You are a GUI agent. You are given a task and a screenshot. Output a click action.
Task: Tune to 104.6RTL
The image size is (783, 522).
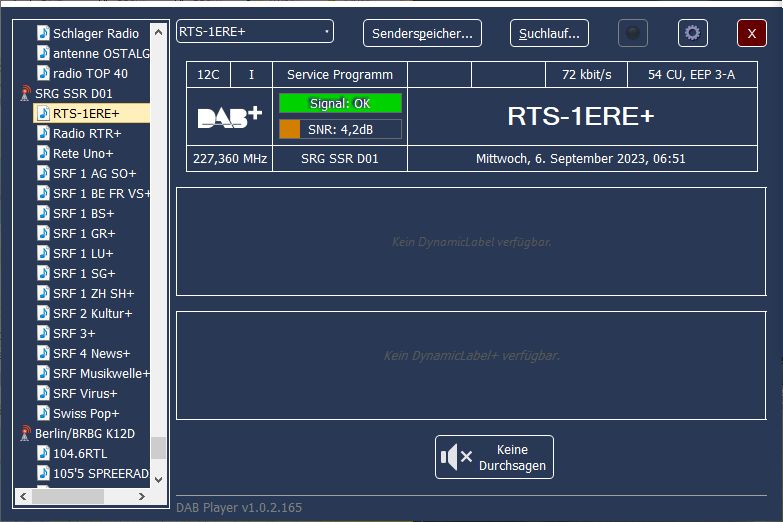tap(80, 453)
